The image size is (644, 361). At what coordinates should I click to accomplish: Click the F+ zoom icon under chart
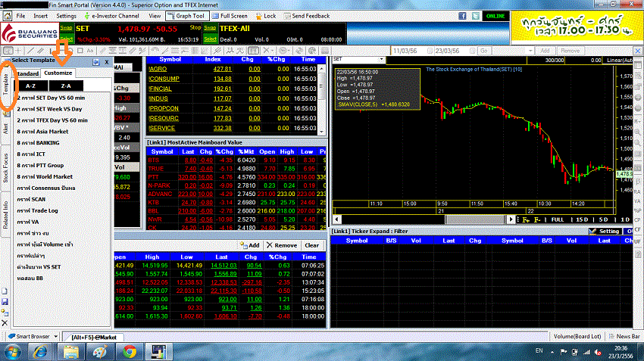pos(526,220)
